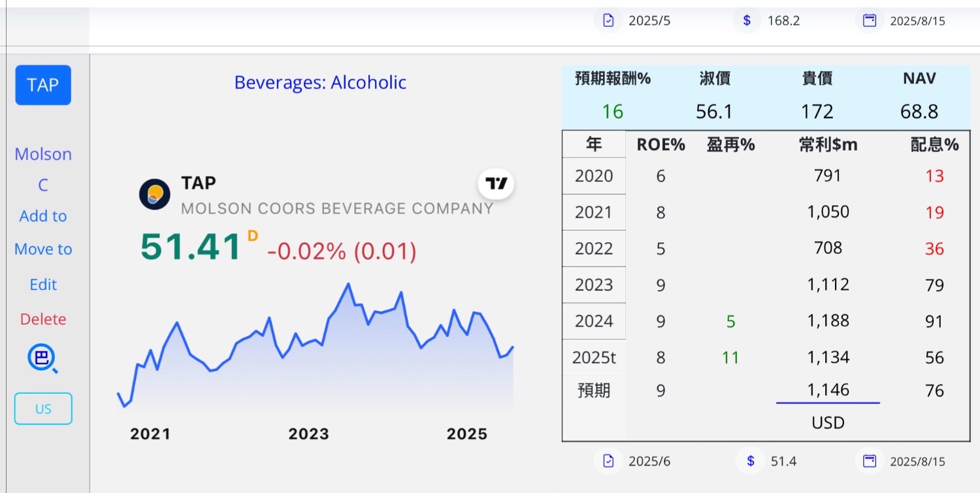Click the 91 dividend payout value
The height and width of the screenshot is (493, 980).
pyautogui.click(x=935, y=321)
